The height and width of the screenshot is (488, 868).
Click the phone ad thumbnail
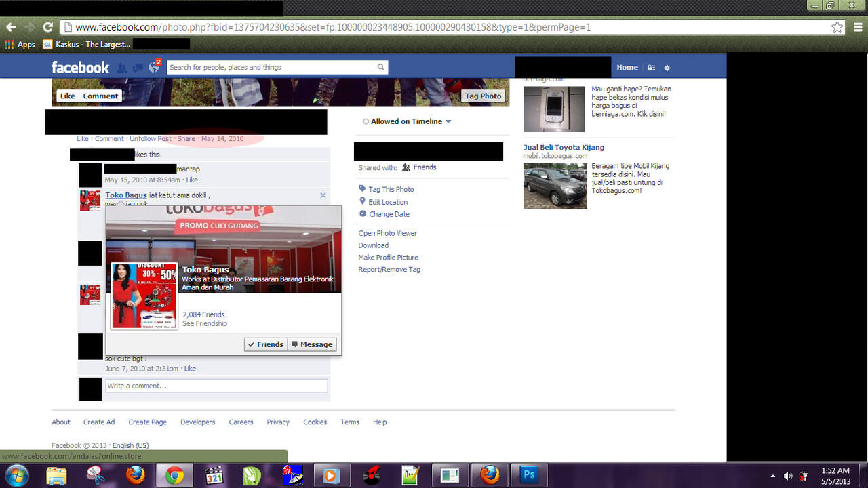click(x=554, y=108)
